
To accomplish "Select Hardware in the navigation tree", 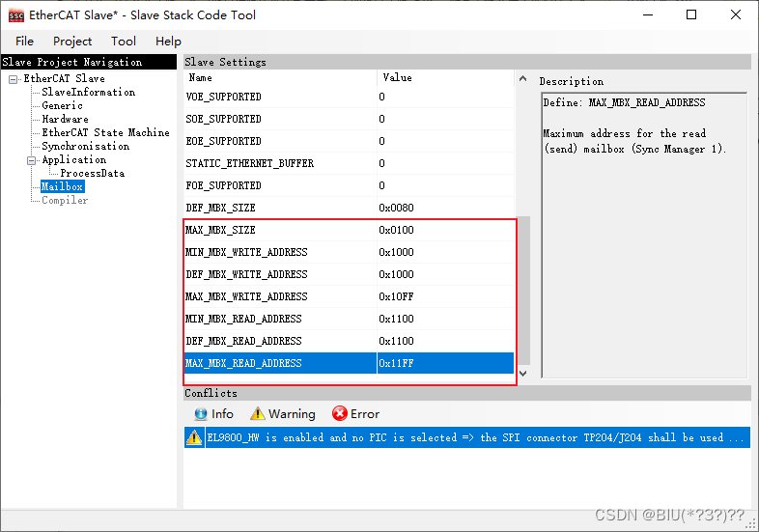I will click(66, 119).
